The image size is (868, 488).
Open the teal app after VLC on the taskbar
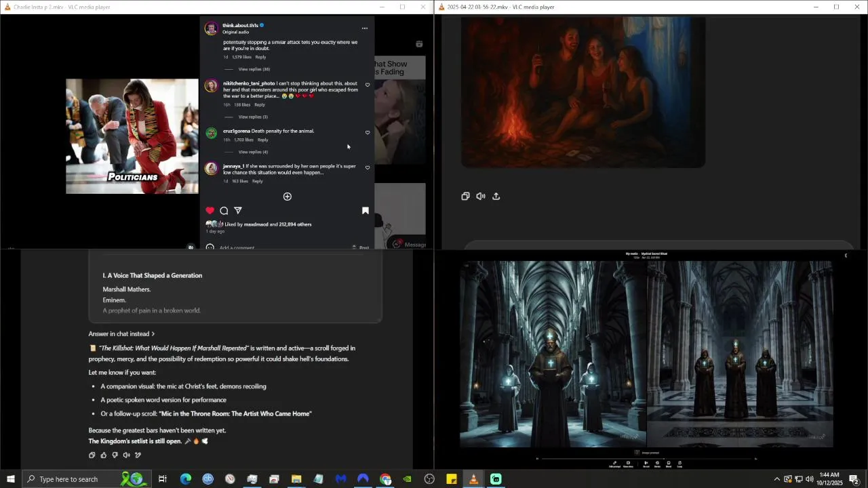496,479
